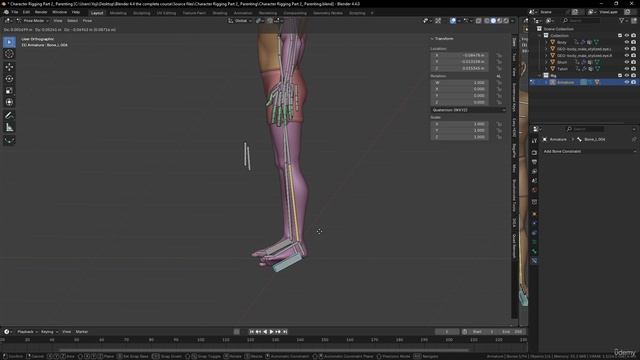The width and height of the screenshot is (640, 360).
Task: Click the Scale Z value field
Action: pos(460,137)
